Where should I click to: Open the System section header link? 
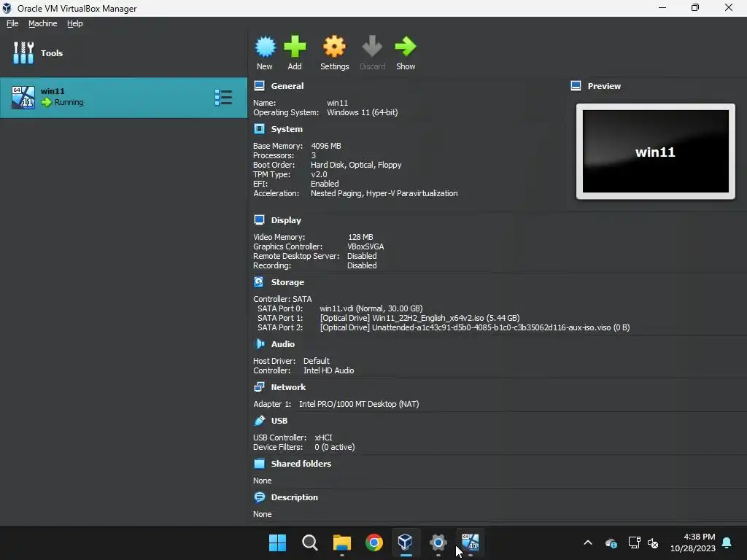pos(287,129)
